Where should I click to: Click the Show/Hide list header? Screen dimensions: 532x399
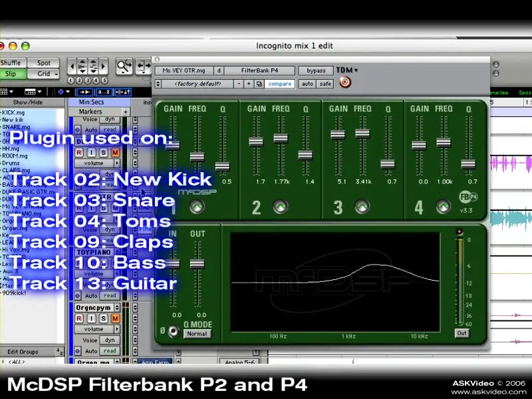click(28, 102)
